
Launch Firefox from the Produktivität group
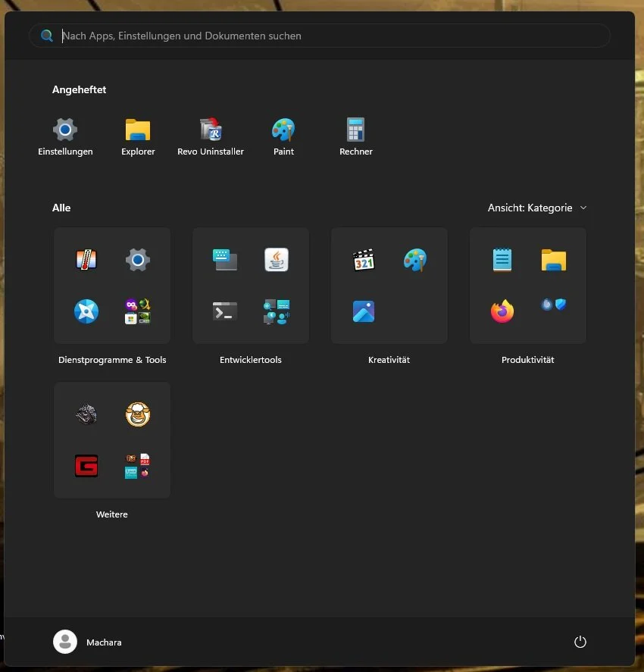coord(502,311)
